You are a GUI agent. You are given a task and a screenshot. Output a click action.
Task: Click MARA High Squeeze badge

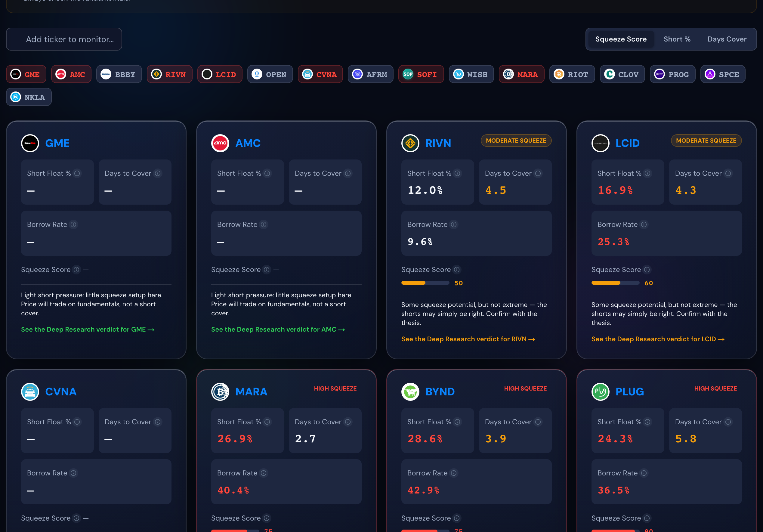pos(335,389)
